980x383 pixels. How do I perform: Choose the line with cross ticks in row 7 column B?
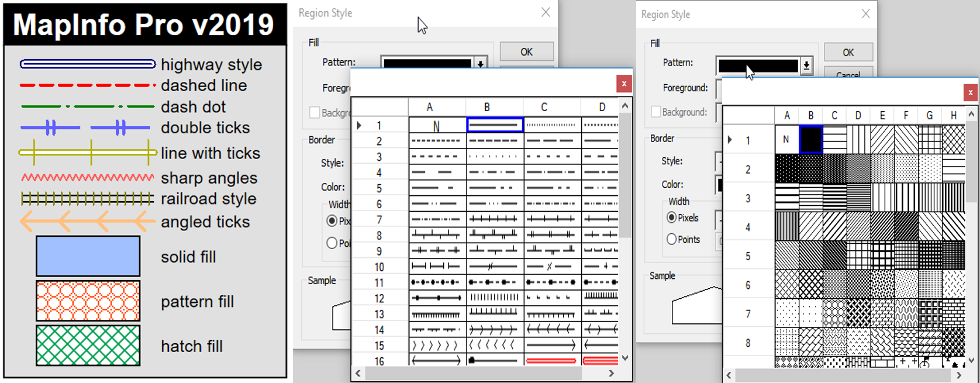click(x=495, y=219)
